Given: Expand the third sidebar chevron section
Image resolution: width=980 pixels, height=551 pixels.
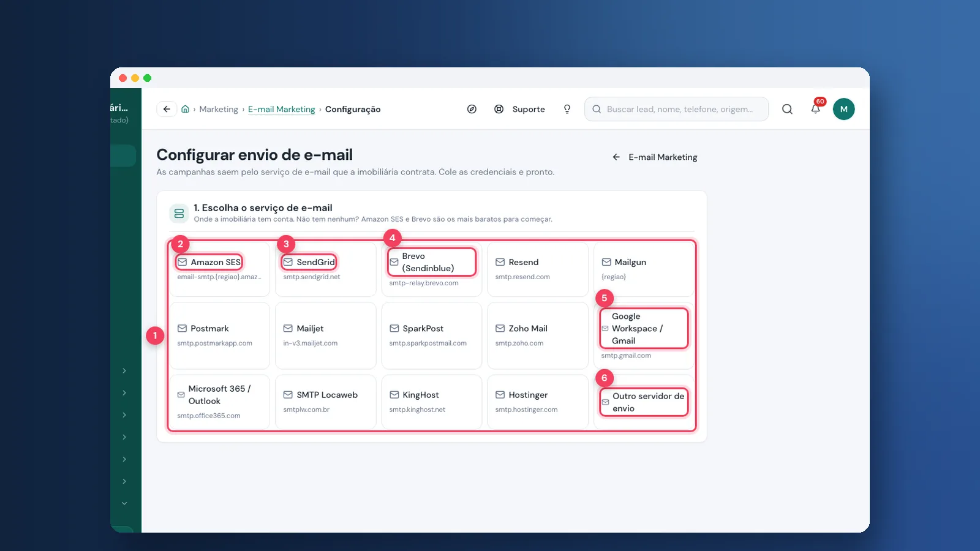Looking at the screenshot, I should click(x=124, y=415).
